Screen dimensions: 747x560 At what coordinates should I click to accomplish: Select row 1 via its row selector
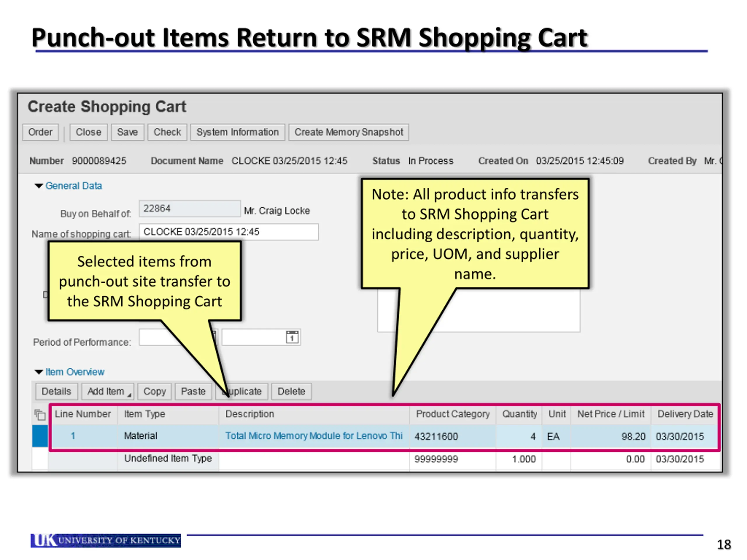[40, 436]
